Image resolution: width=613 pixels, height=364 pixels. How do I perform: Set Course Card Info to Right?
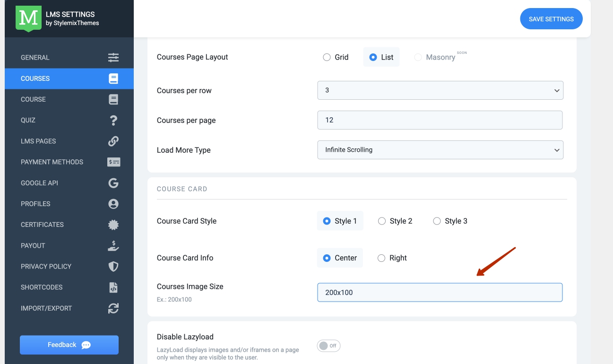click(x=381, y=258)
